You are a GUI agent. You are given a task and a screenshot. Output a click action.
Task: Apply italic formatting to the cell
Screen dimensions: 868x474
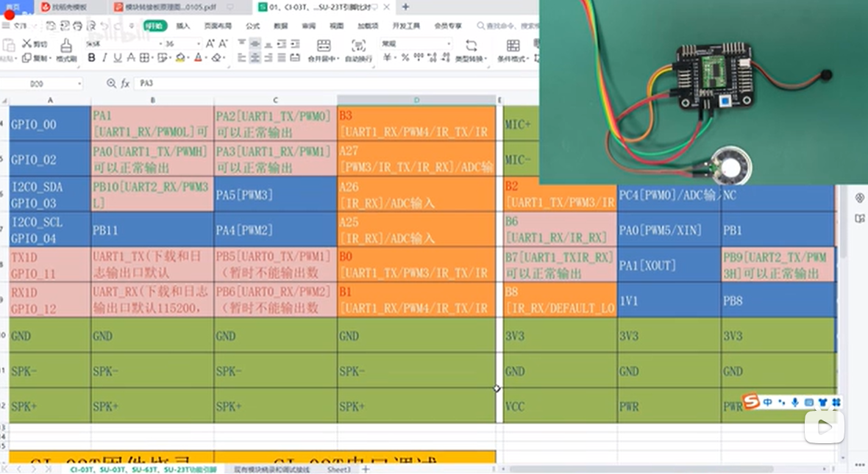coord(104,58)
